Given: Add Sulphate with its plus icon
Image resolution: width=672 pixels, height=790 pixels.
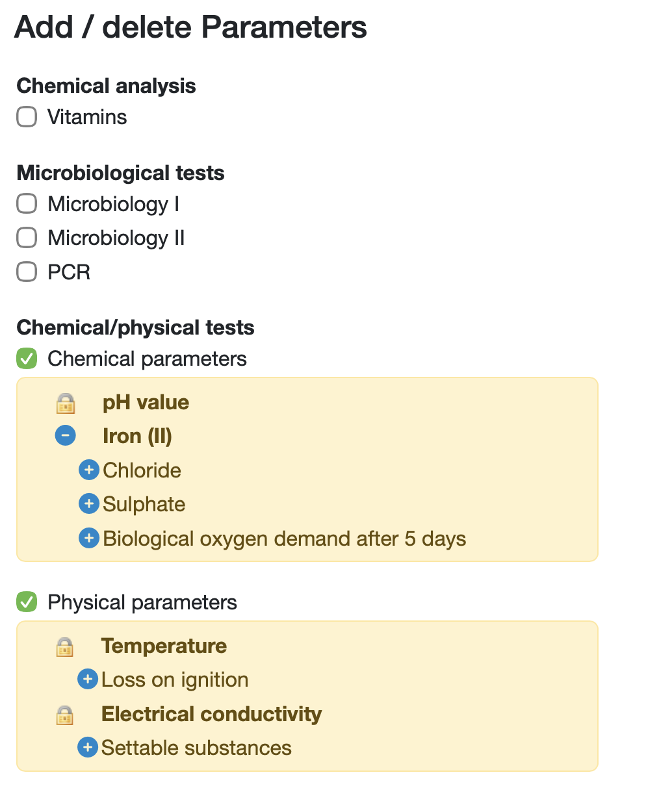Looking at the screenshot, I should point(88,503).
